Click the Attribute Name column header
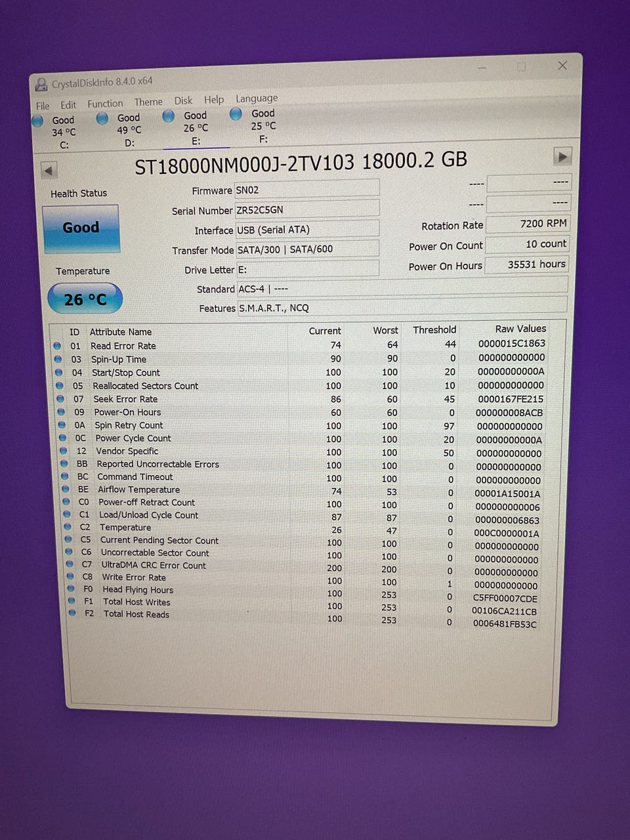 [x=121, y=332]
